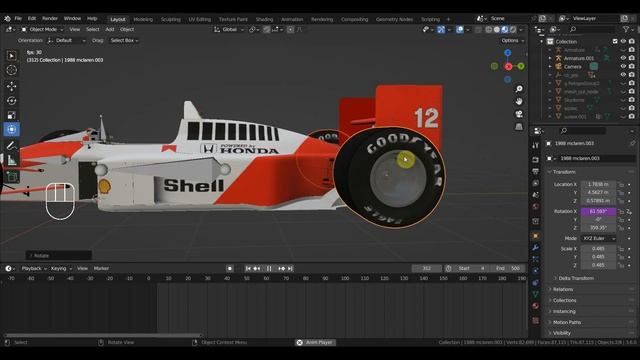640x360 pixels.
Task: Open Global transform orientation dropdown
Action: 229,29
